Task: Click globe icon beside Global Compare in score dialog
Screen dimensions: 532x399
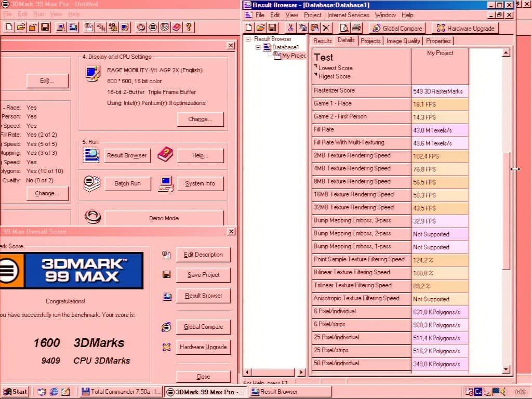Action: tap(166, 327)
